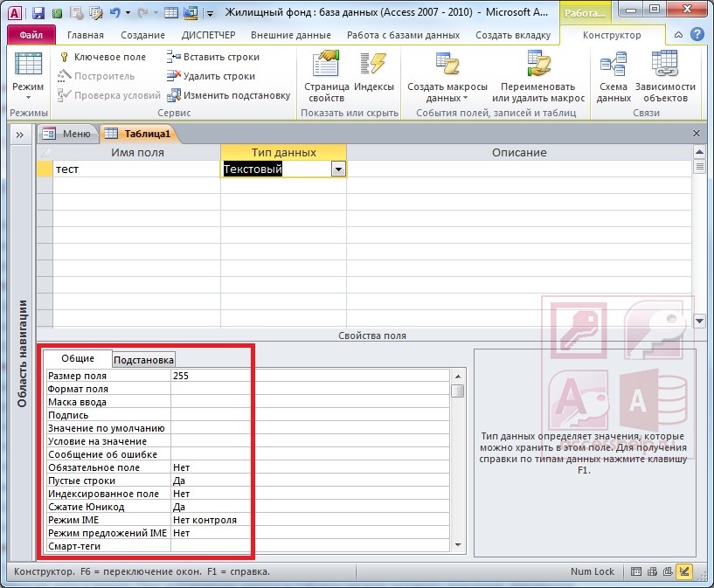Screen dimensions: 714x588
Task: Click the field properties scrollbar thumb
Action: [x=458, y=391]
